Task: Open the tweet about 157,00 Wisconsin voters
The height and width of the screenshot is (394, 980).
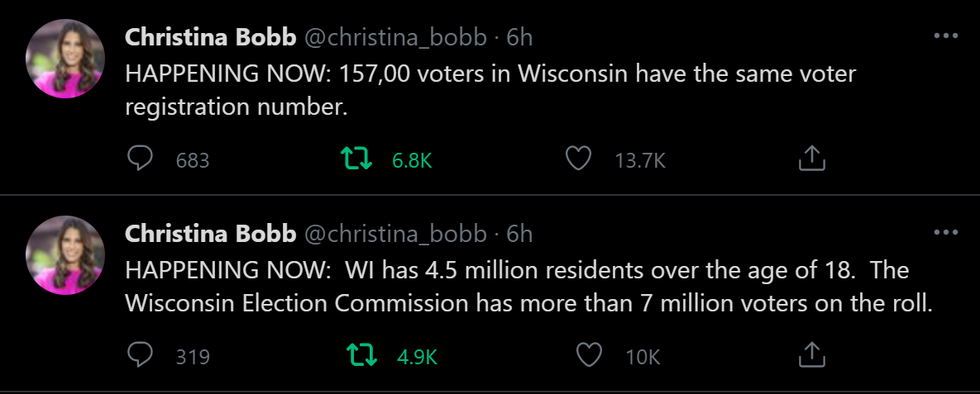Action: tap(490, 91)
